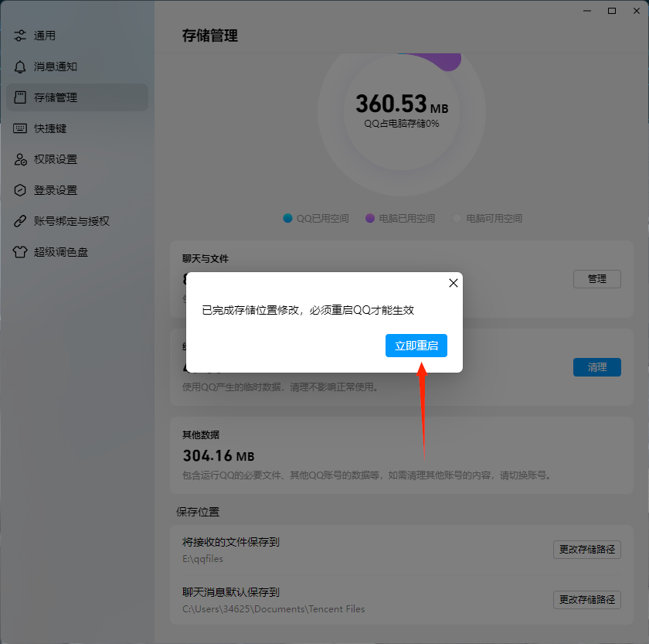Click the 超级调色盘 shirt icon

coord(20,252)
